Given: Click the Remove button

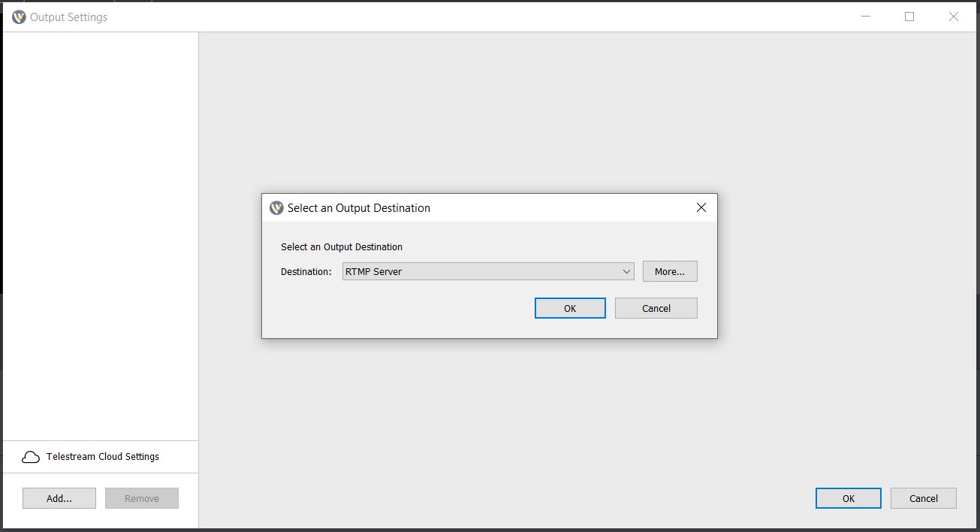Looking at the screenshot, I should (x=141, y=497).
